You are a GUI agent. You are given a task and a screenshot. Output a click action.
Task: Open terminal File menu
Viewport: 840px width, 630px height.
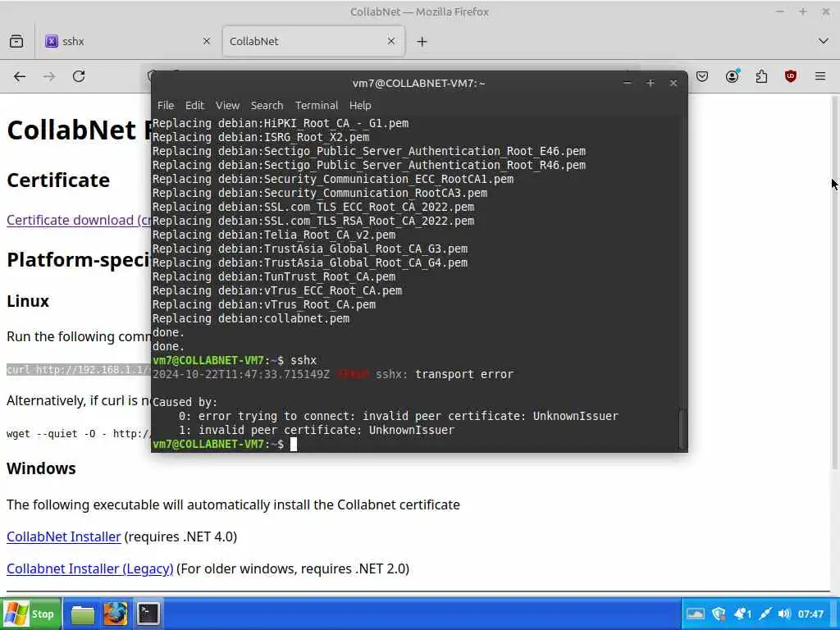(x=166, y=106)
